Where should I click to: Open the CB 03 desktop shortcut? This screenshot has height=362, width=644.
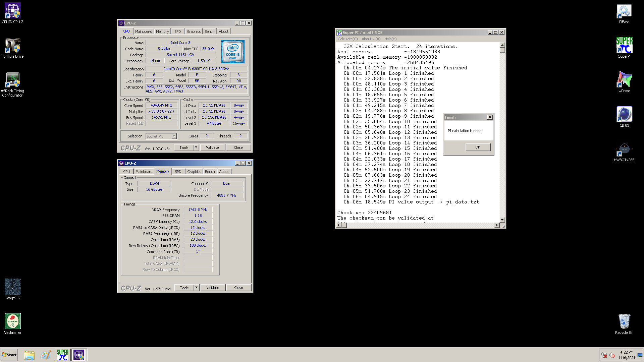624,117
